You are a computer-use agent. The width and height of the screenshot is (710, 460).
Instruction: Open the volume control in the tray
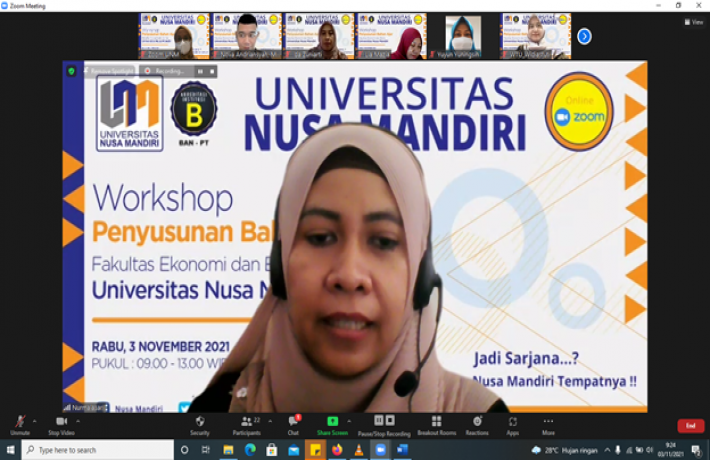tap(650, 450)
